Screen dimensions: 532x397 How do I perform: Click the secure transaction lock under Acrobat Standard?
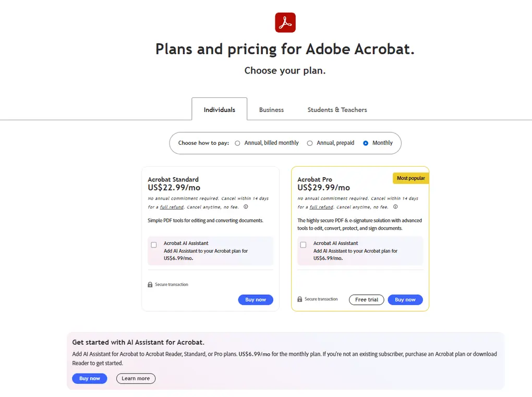click(x=150, y=284)
